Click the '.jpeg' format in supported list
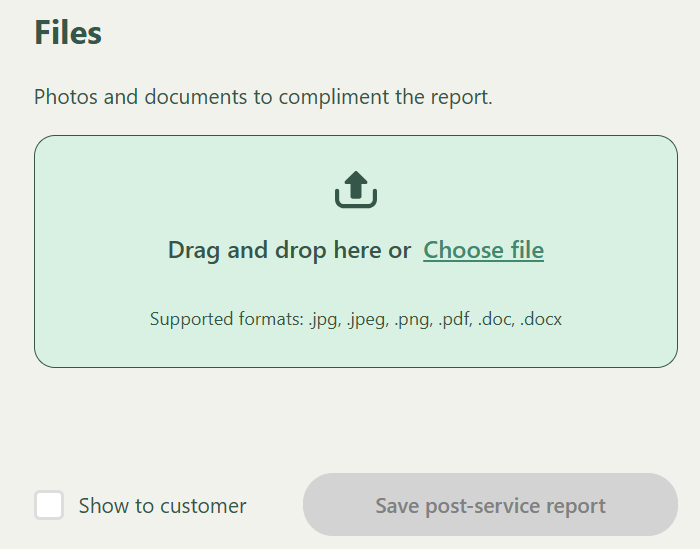 tap(367, 319)
